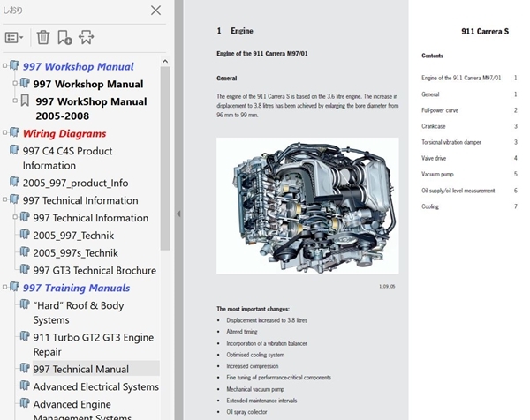Collapse the 997 Workshop Manual top-level node
Viewport: 530px width, 420px height.
[4, 65]
